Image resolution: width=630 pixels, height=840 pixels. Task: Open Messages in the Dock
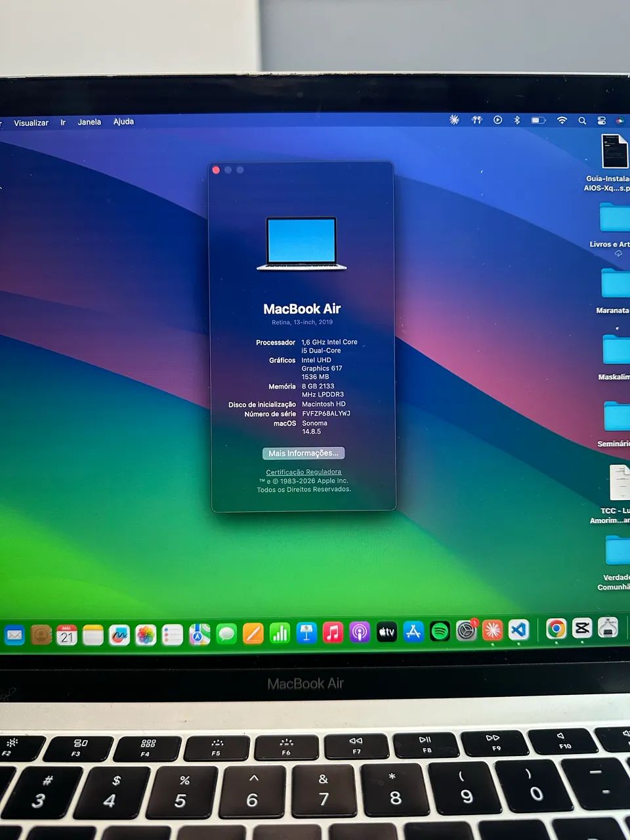pos(226,634)
